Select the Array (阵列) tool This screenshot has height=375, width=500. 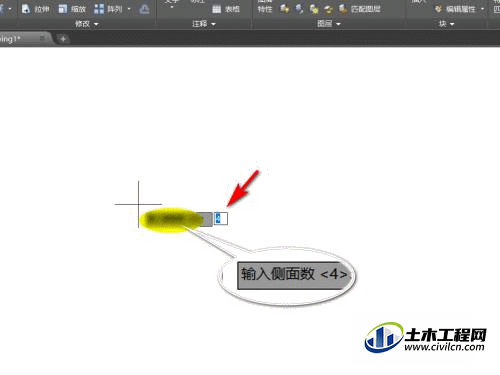[x=108, y=9]
